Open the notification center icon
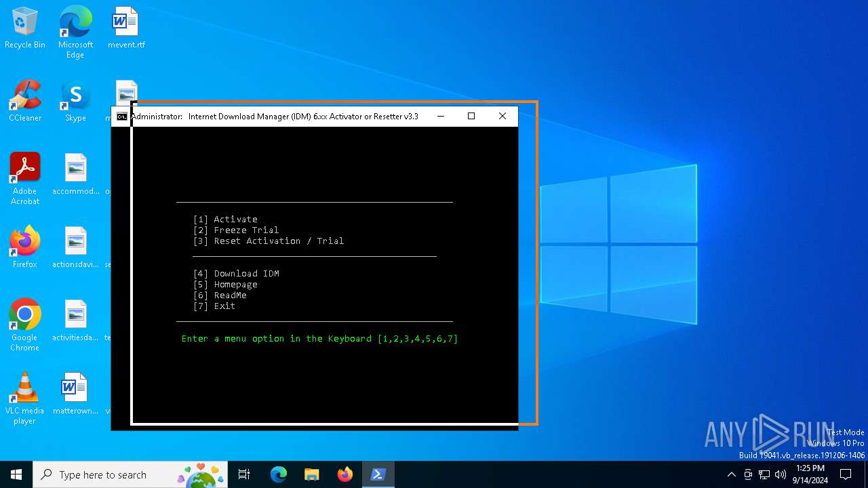Image resolution: width=868 pixels, height=488 pixels. coord(846,474)
